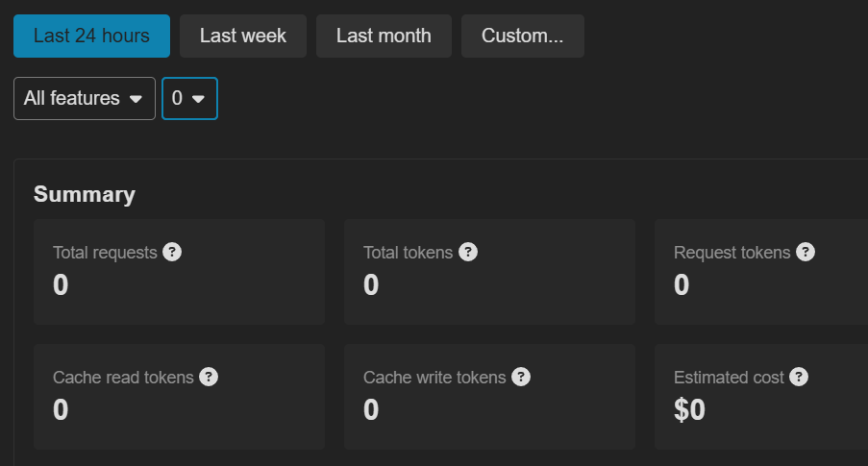Click the Summary section heading
868x466 pixels.
85,194
